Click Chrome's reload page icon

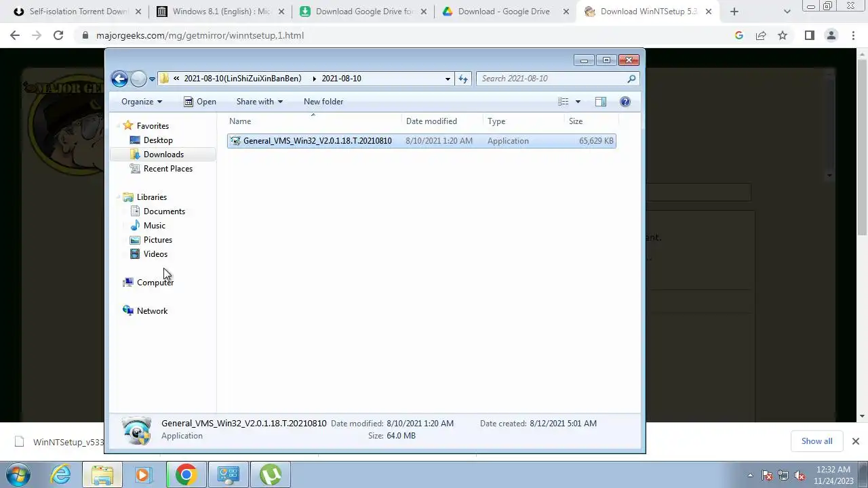(58, 35)
